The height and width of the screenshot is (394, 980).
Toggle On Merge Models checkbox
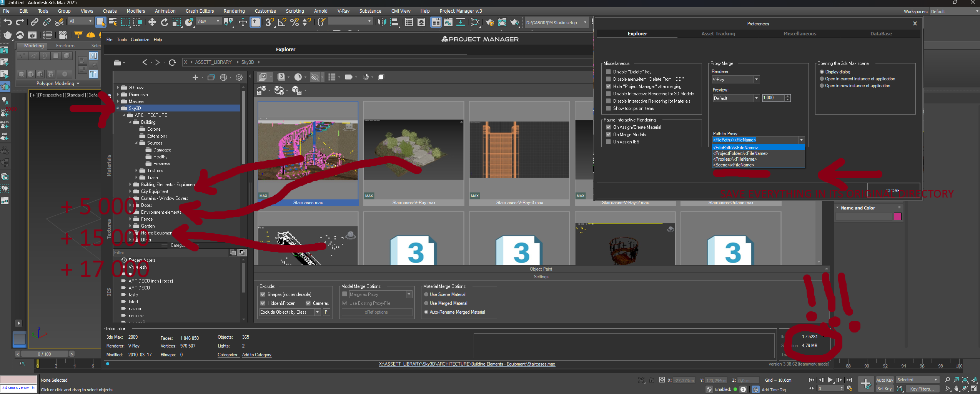coord(608,134)
